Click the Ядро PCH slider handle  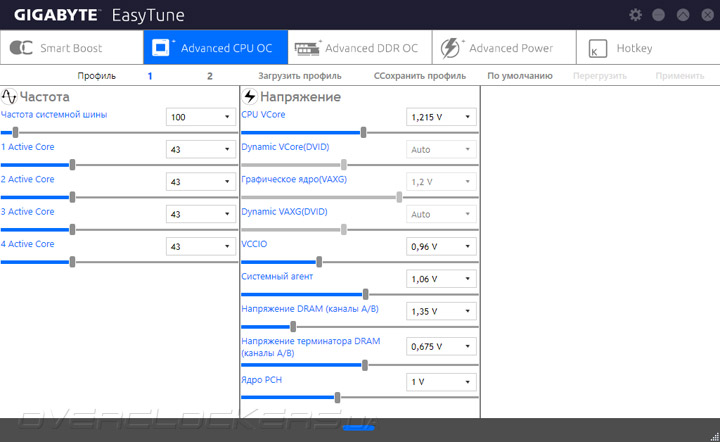coord(338,397)
